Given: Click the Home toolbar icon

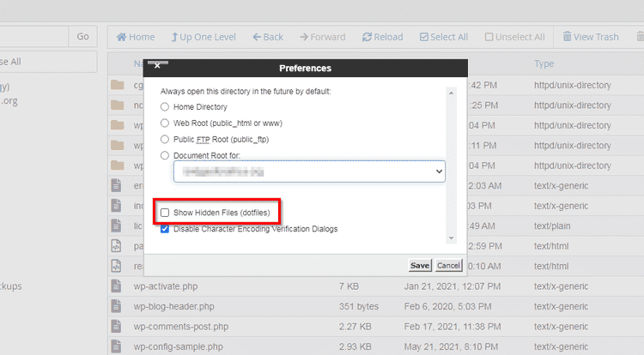Looking at the screenshot, I should click(x=136, y=37).
